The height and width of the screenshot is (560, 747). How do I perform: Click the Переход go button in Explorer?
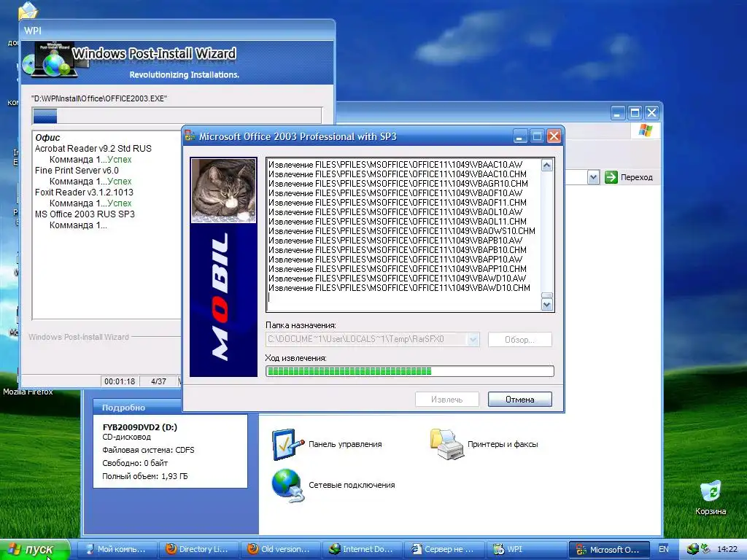629,177
